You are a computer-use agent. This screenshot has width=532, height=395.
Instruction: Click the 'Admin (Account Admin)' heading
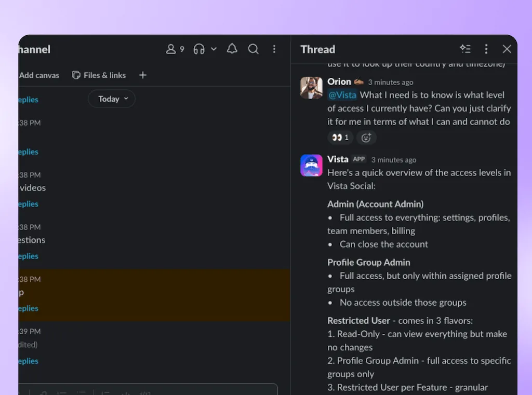click(376, 204)
